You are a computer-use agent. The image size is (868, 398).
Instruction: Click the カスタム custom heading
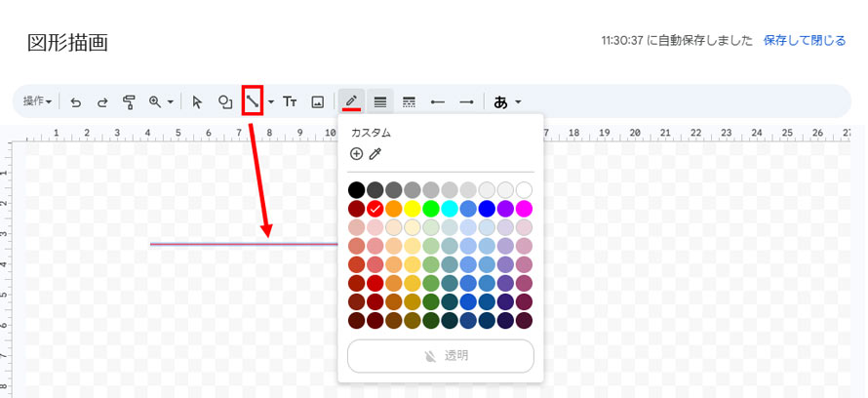(x=371, y=133)
